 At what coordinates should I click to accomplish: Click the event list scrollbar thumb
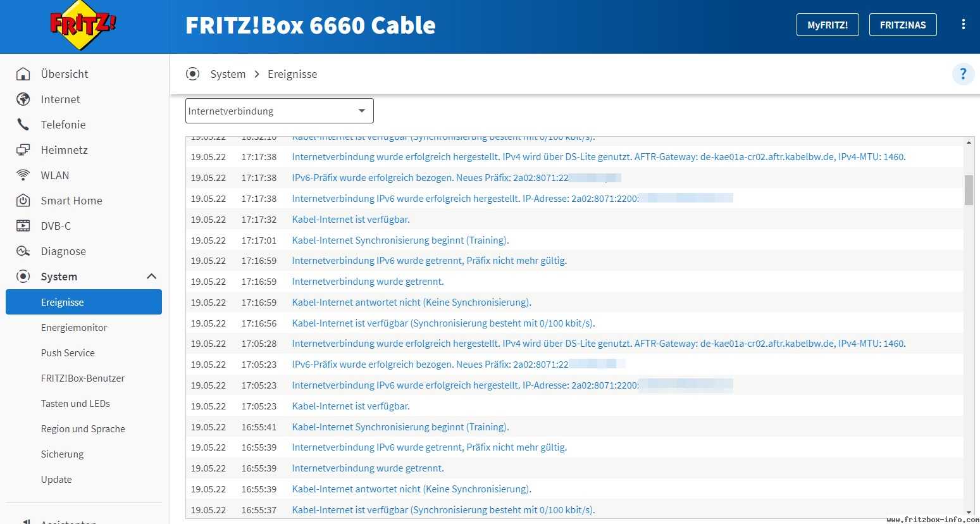pos(969,190)
